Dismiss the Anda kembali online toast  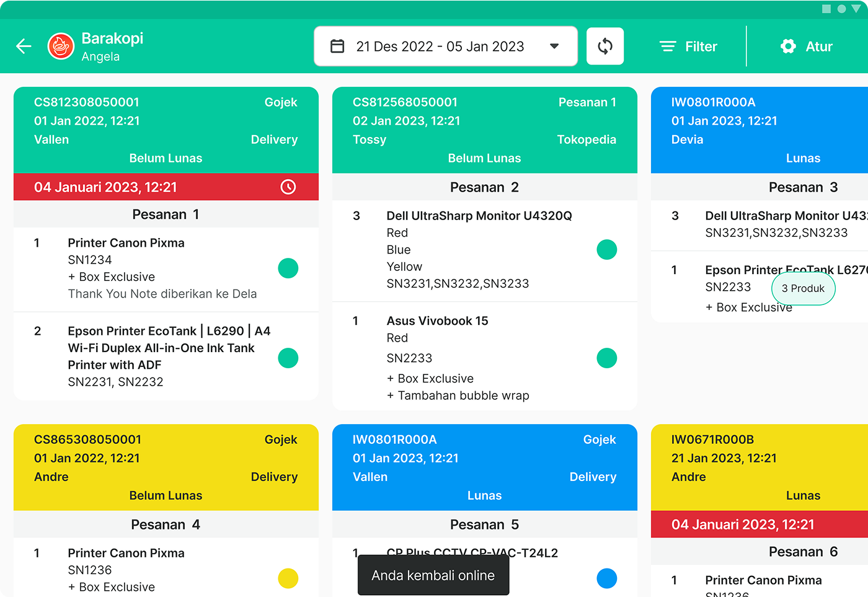[433, 575]
